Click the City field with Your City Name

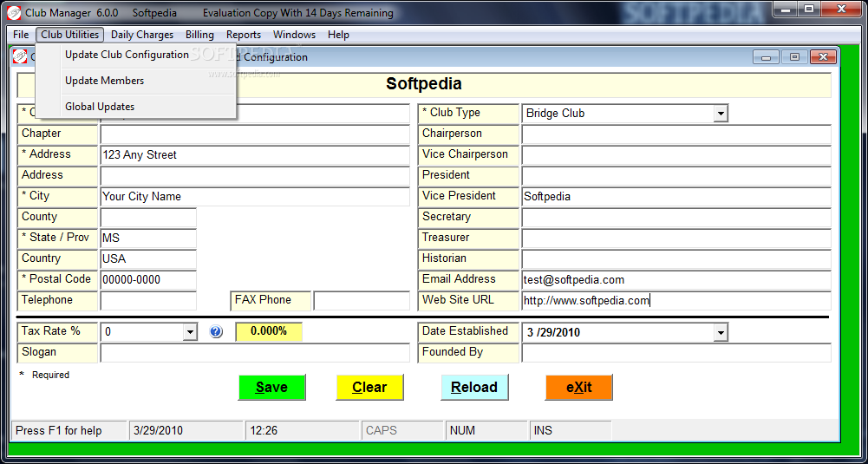pyautogui.click(x=255, y=197)
